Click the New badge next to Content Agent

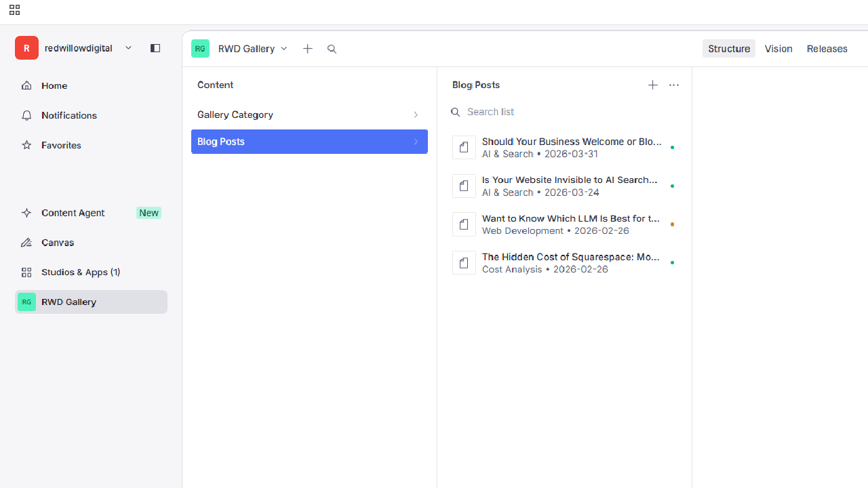tap(149, 213)
